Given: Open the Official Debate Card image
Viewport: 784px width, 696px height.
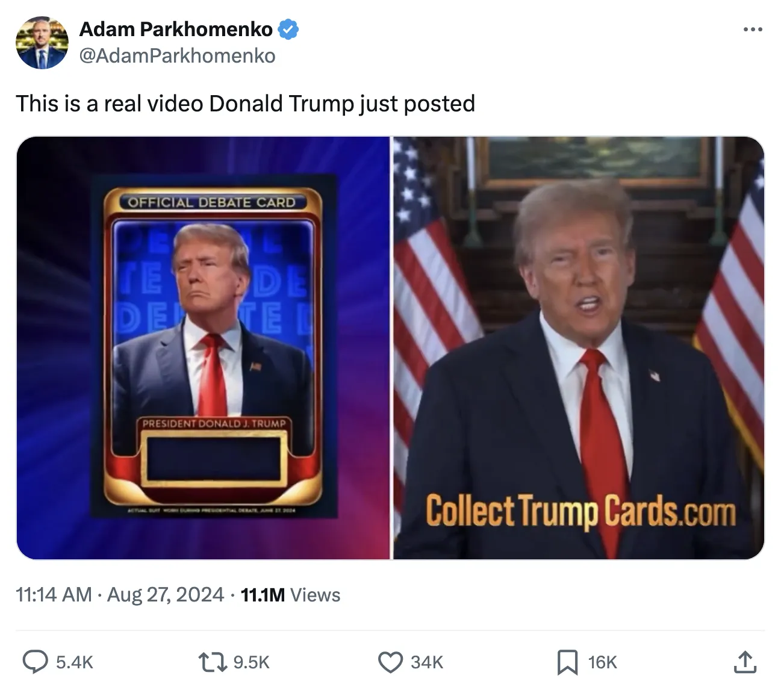Looking at the screenshot, I should point(204,348).
